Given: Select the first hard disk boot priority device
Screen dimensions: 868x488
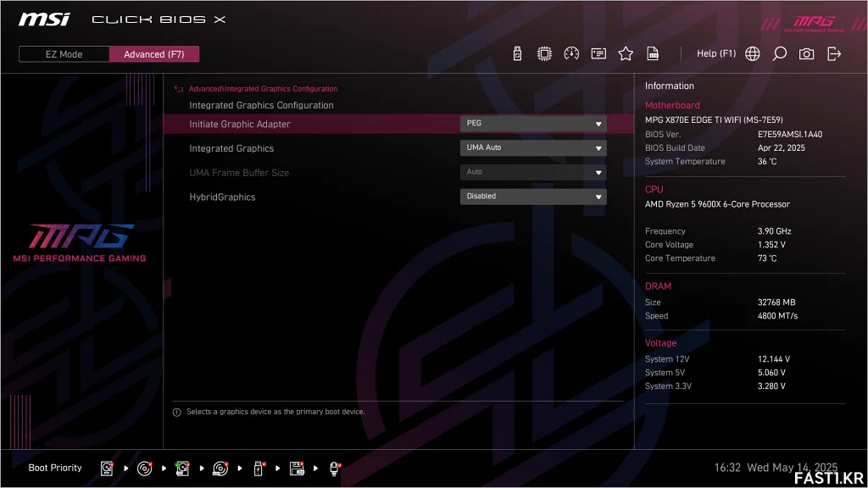Looking at the screenshot, I should point(107,468).
